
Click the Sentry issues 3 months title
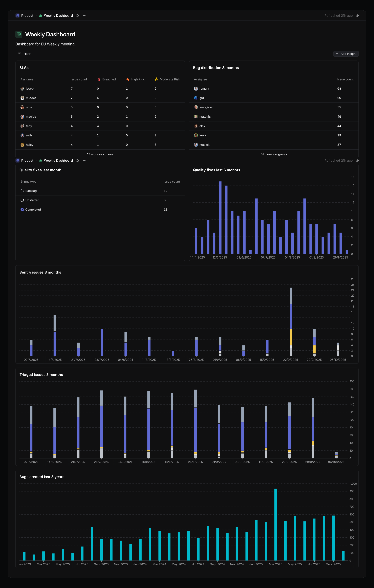pyautogui.click(x=40, y=272)
